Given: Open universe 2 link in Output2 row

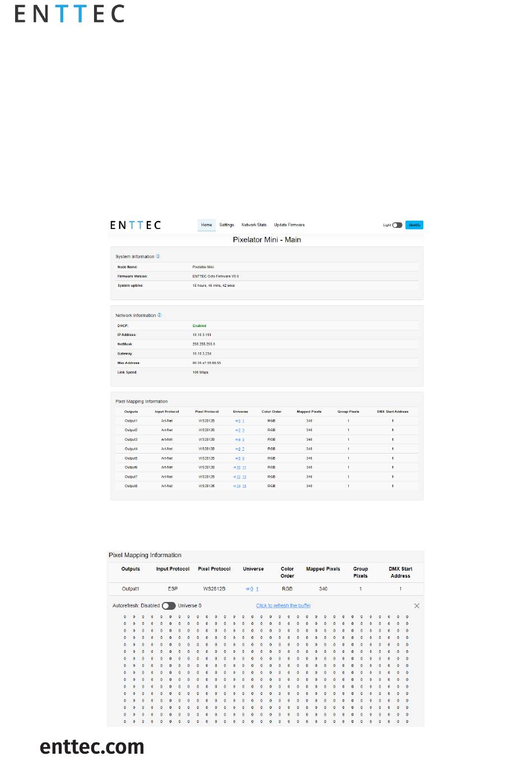Looking at the screenshot, I should (x=239, y=430).
